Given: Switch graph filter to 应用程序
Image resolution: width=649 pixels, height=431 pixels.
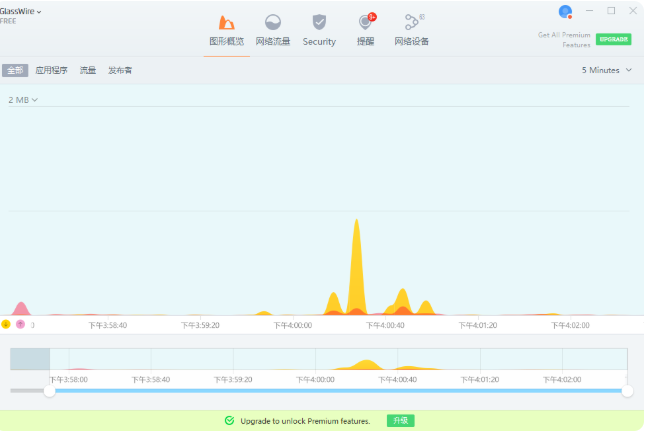Looking at the screenshot, I should [51, 71].
